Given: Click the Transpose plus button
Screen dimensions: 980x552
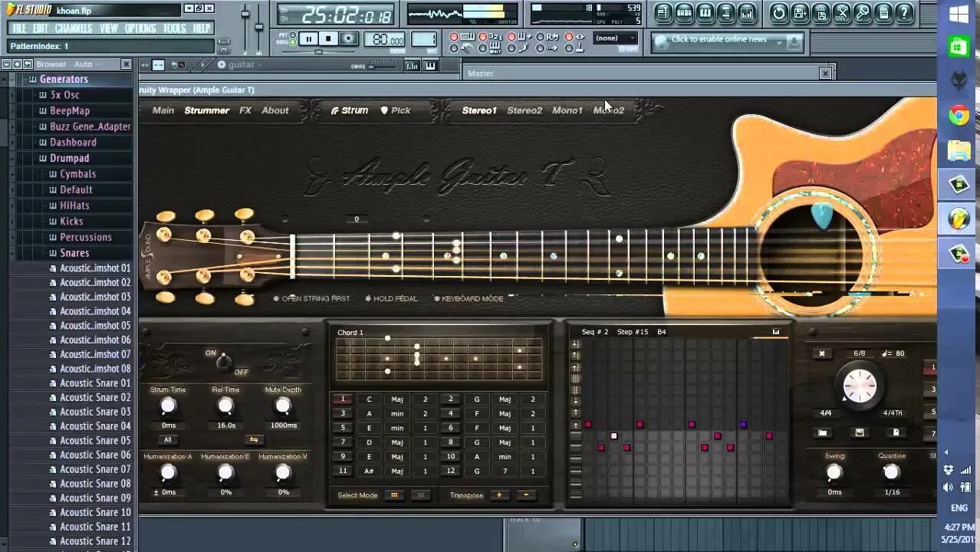Looking at the screenshot, I should pos(499,495).
